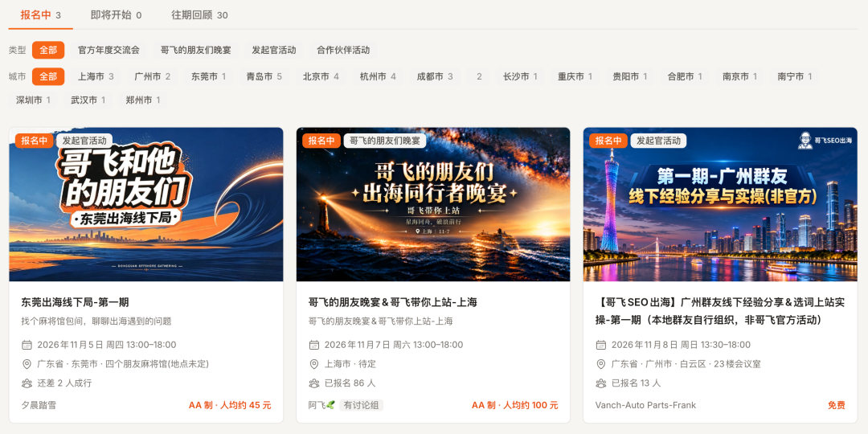Choose the 合作伙伴活动 type filter
The height and width of the screenshot is (434, 868).
(x=343, y=50)
